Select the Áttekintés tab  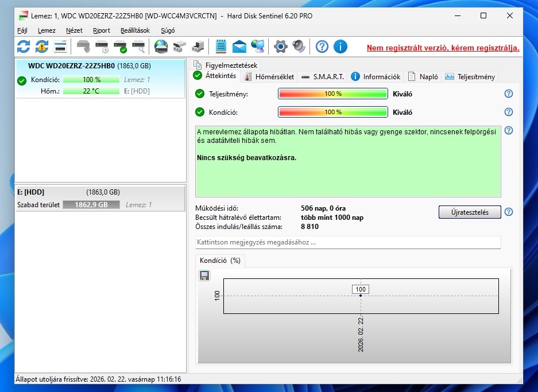tap(215, 76)
